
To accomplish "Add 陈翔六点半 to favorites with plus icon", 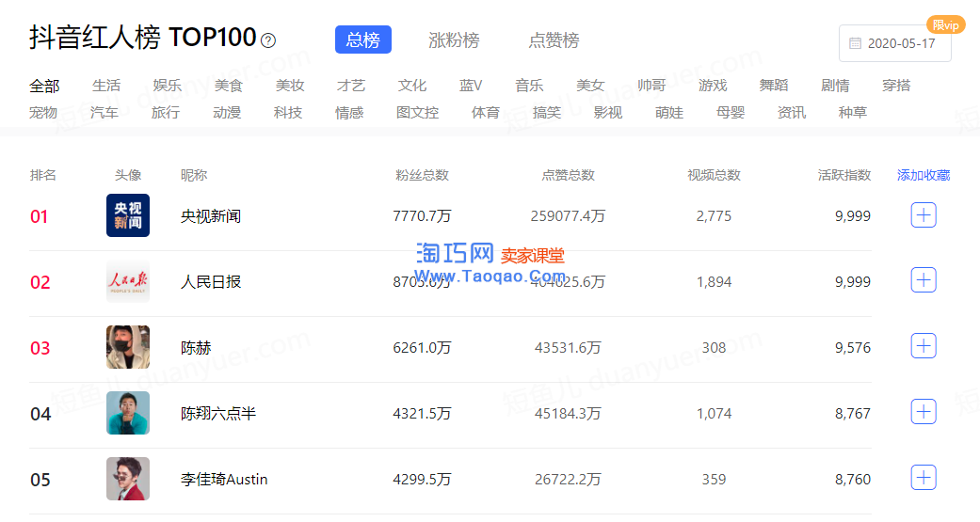I will (924, 411).
